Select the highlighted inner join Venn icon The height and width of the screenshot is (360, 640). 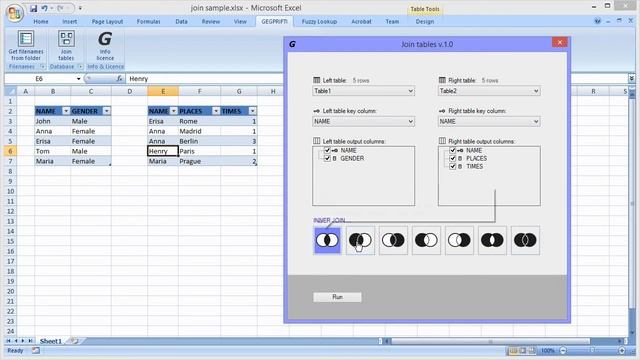click(327, 240)
